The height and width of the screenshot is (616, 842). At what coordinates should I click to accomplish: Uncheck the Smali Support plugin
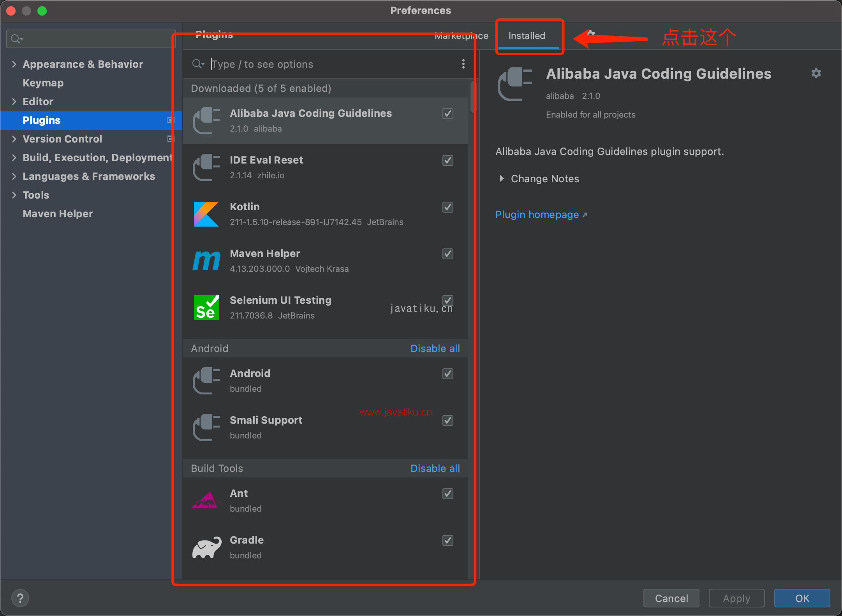click(x=448, y=420)
